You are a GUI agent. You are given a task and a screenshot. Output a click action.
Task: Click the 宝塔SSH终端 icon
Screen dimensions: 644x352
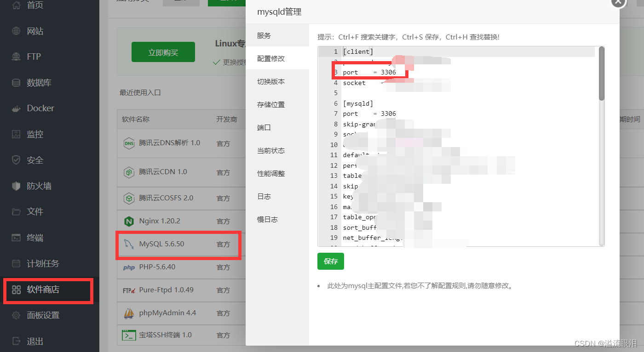129,335
